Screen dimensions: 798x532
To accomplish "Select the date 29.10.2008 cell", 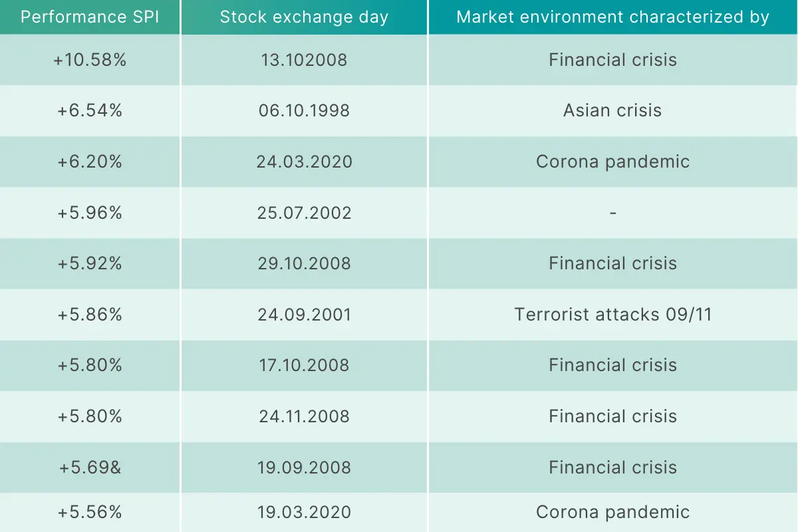I will [x=304, y=263].
